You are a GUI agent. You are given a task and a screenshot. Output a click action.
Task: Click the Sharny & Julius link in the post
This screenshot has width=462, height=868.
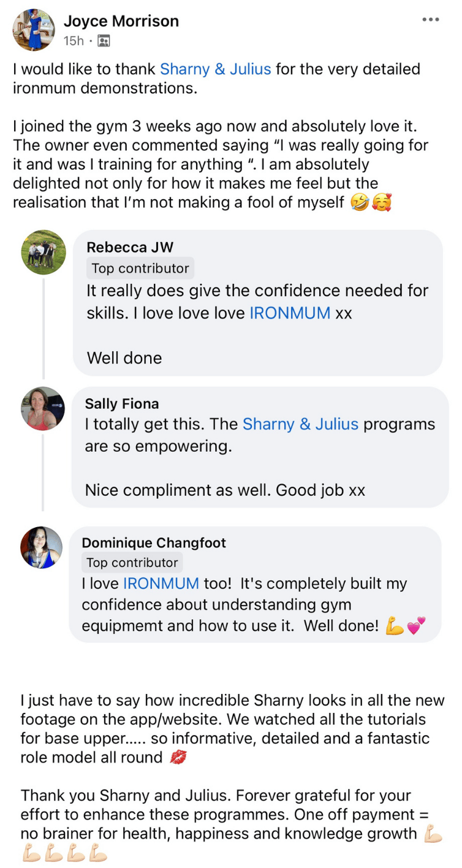215,69
